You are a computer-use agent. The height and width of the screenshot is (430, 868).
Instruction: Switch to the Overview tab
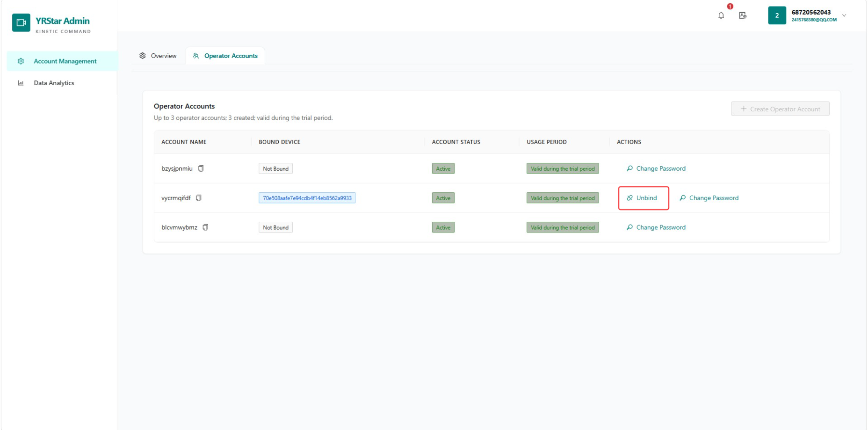coord(158,56)
